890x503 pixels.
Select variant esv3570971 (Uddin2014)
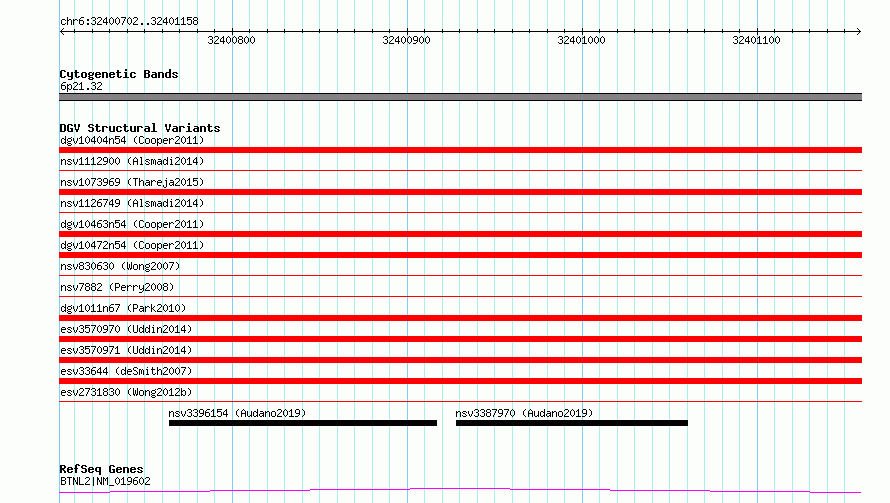[x=126, y=350]
